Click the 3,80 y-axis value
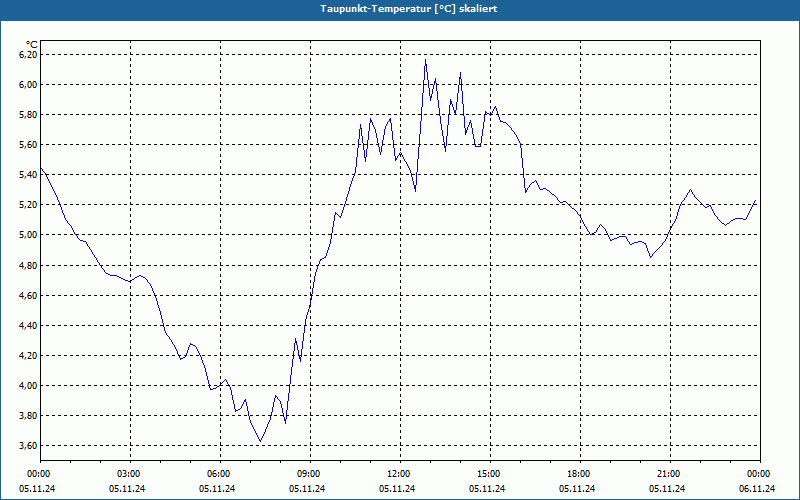Image resolution: width=800 pixels, height=500 pixels. tap(29, 416)
